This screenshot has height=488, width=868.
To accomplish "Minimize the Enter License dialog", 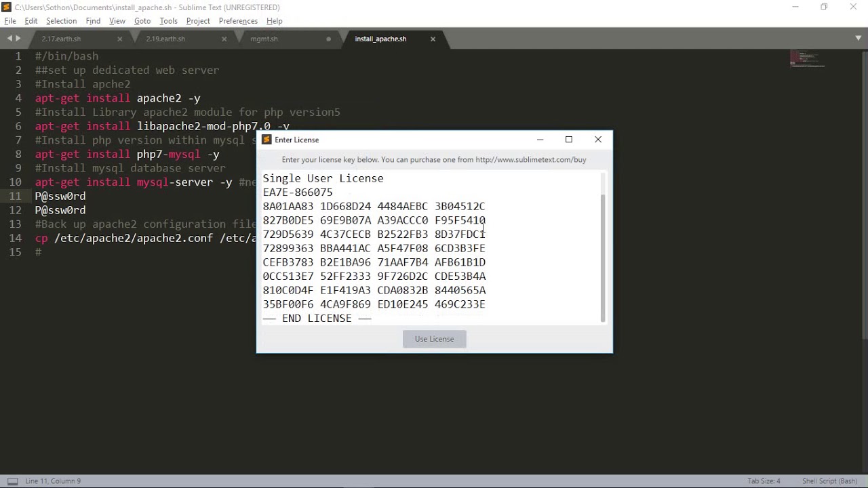I will tap(540, 140).
